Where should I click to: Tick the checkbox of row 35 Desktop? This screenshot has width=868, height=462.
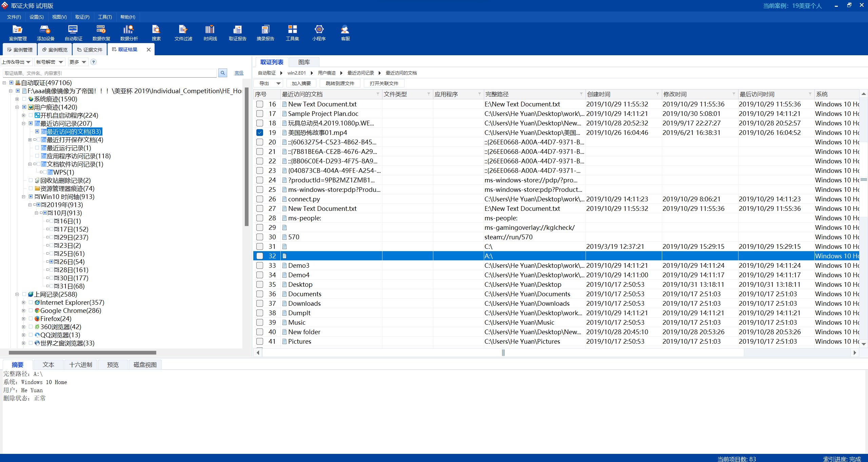(x=260, y=284)
